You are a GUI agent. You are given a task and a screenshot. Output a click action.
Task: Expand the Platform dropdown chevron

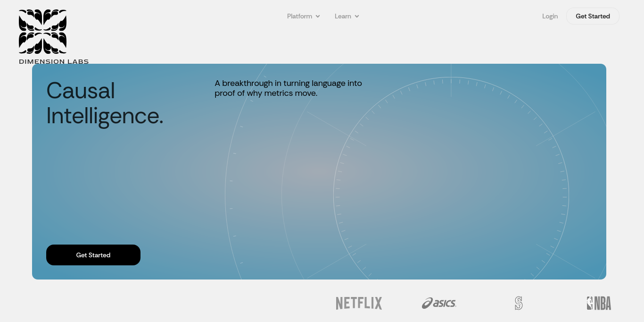point(318,17)
